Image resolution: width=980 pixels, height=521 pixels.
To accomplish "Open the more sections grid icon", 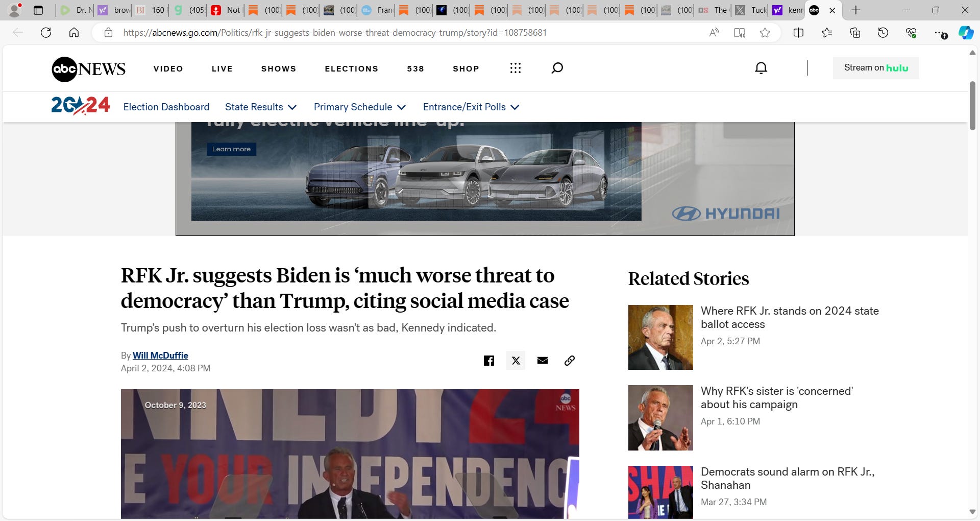I will tap(516, 68).
